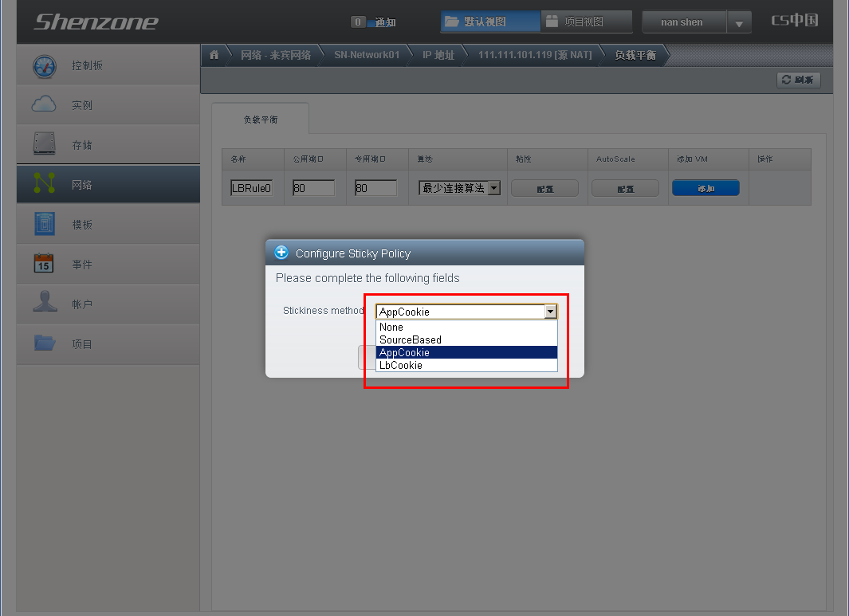The width and height of the screenshot is (849, 616).
Task: Open the algorithm dropdown in LB rule row
Action: (x=493, y=188)
